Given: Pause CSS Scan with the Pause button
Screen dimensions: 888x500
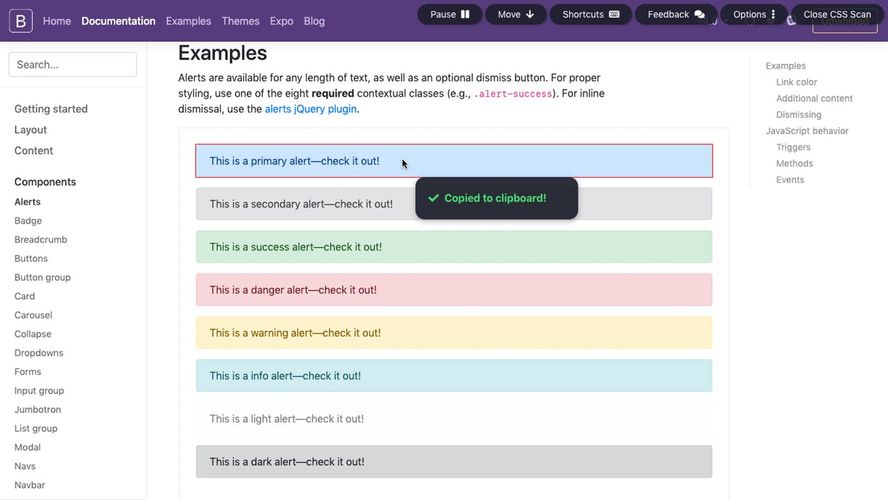Looking at the screenshot, I should point(450,15).
